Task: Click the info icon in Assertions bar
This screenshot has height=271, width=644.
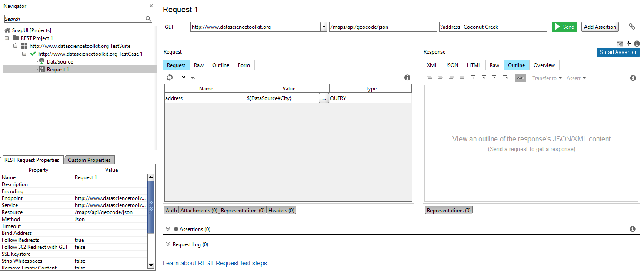Action: pyautogui.click(x=633, y=229)
